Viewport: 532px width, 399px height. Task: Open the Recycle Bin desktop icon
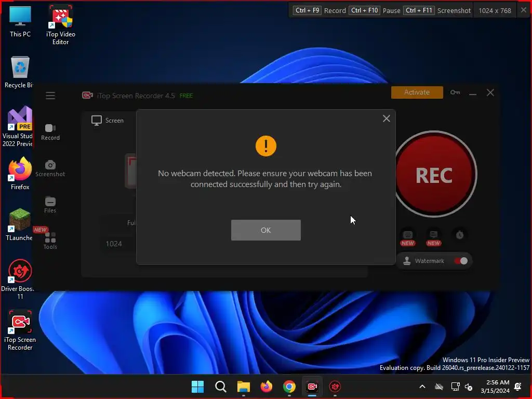[19, 72]
